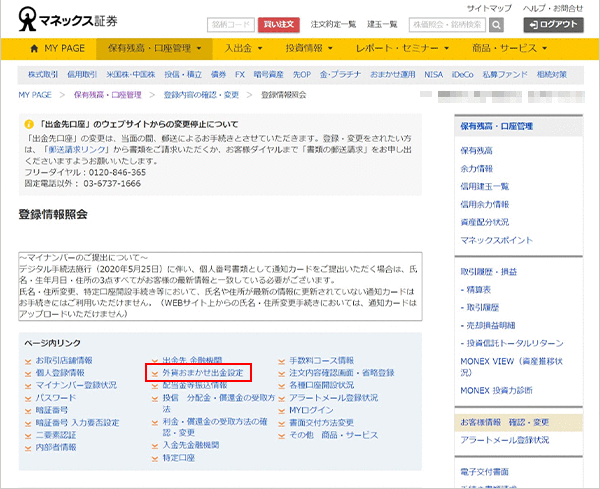Select 債券 in the product bar
Image resolution: width=600 pixels, height=489 pixels.
218,75
